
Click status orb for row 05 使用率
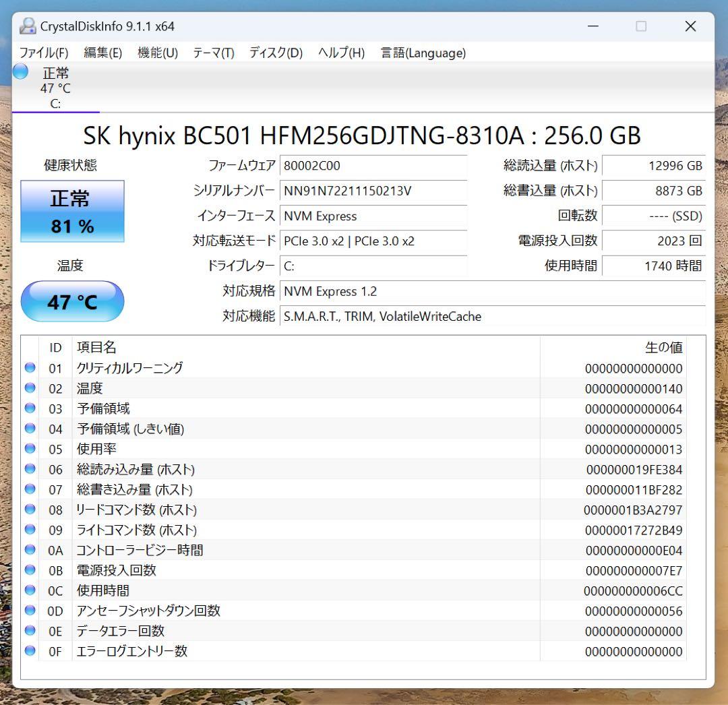(x=30, y=448)
